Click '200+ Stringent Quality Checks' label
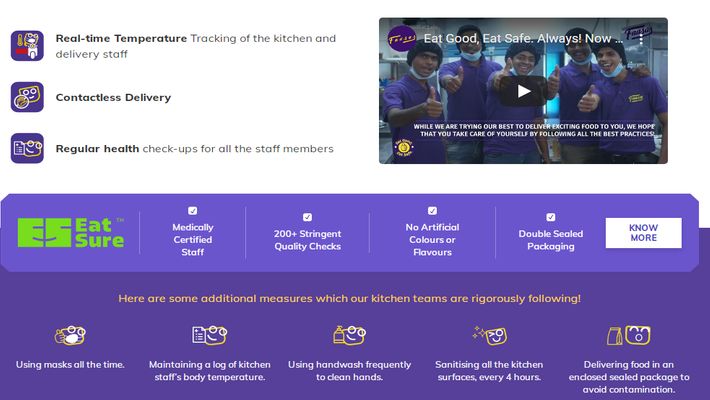The height and width of the screenshot is (400, 710). 307,240
